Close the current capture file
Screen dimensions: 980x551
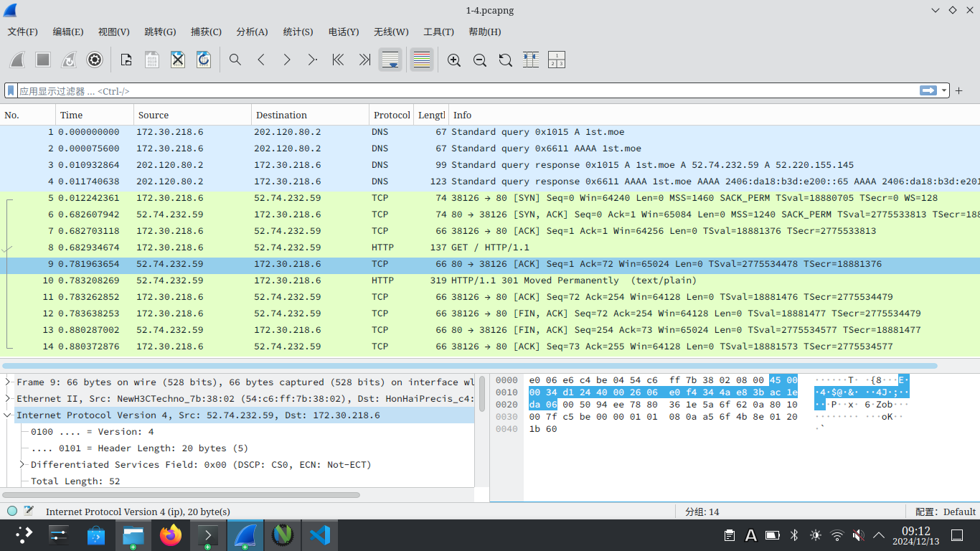tap(178, 60)
